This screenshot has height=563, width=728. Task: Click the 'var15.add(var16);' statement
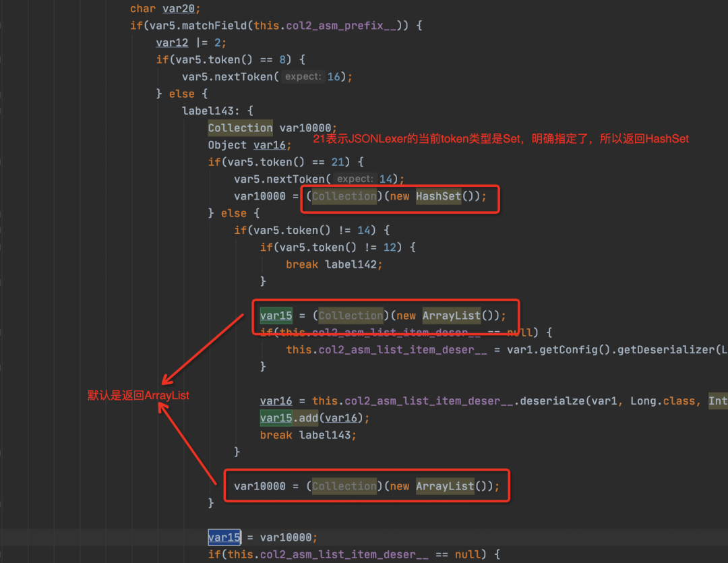(315, 418)
